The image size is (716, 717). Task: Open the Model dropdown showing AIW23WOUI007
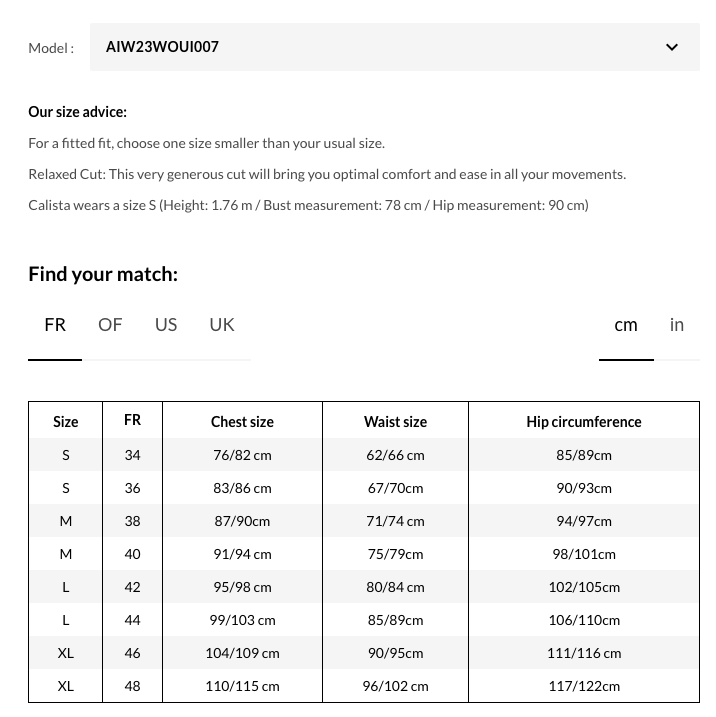coord(394,47)
